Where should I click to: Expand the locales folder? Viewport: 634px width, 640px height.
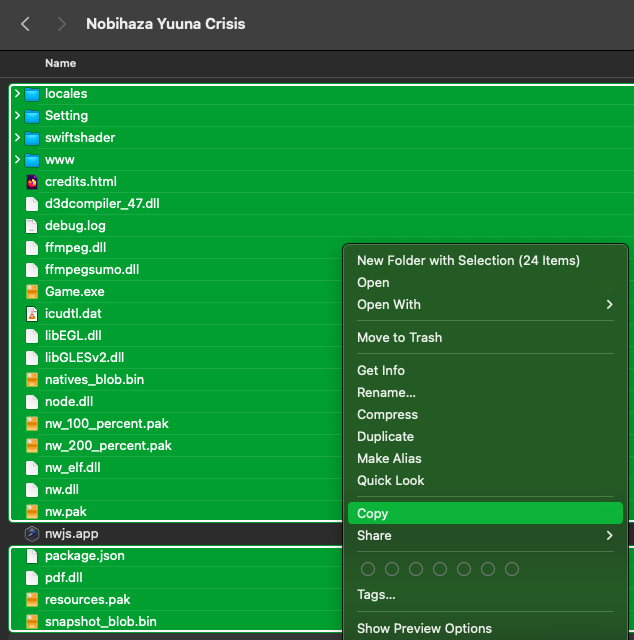(17, 94)
